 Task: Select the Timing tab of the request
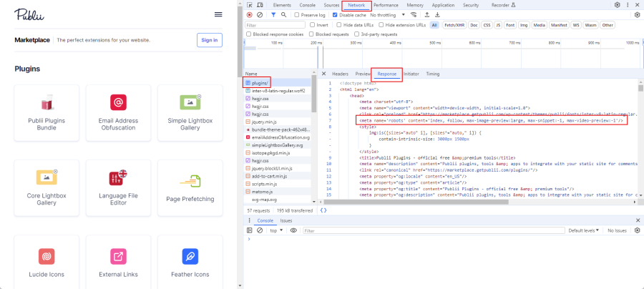tap(432, 74)
